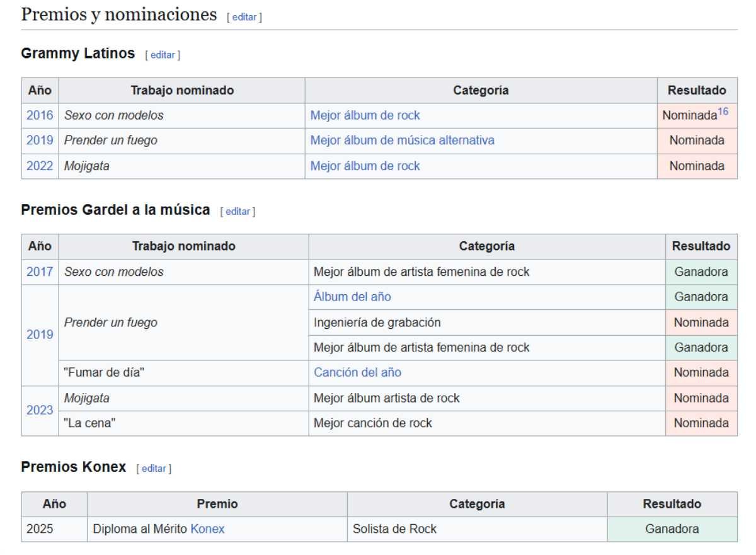Click the Konex link in Diploma al Mérito

click(207, 529)
